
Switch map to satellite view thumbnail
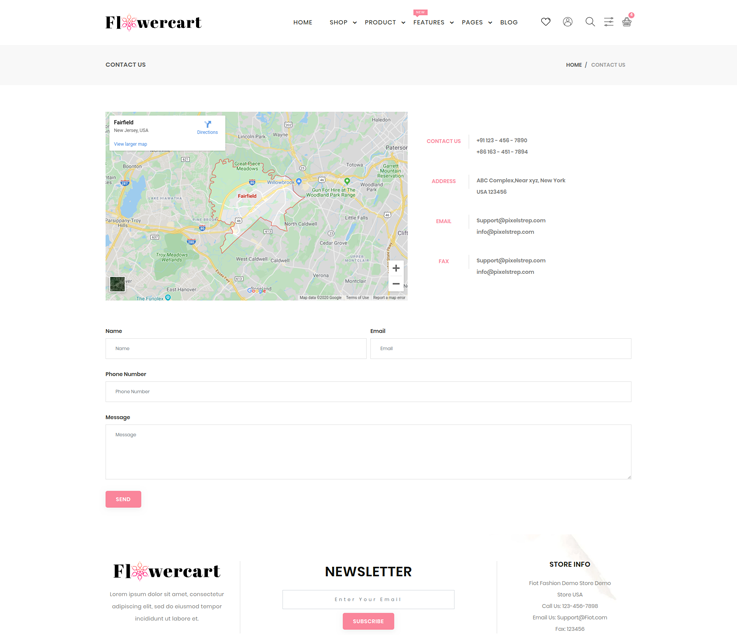pyautogui.click(x=118, y=284)
